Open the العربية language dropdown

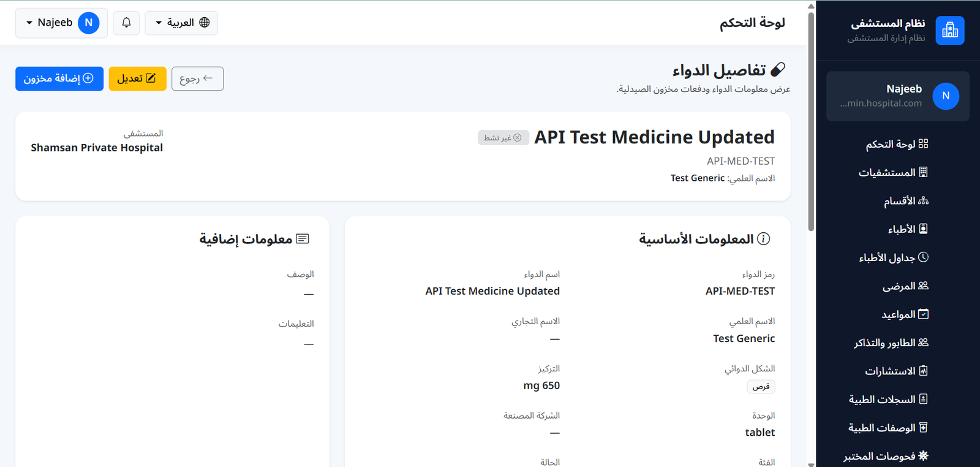[181, 23]
